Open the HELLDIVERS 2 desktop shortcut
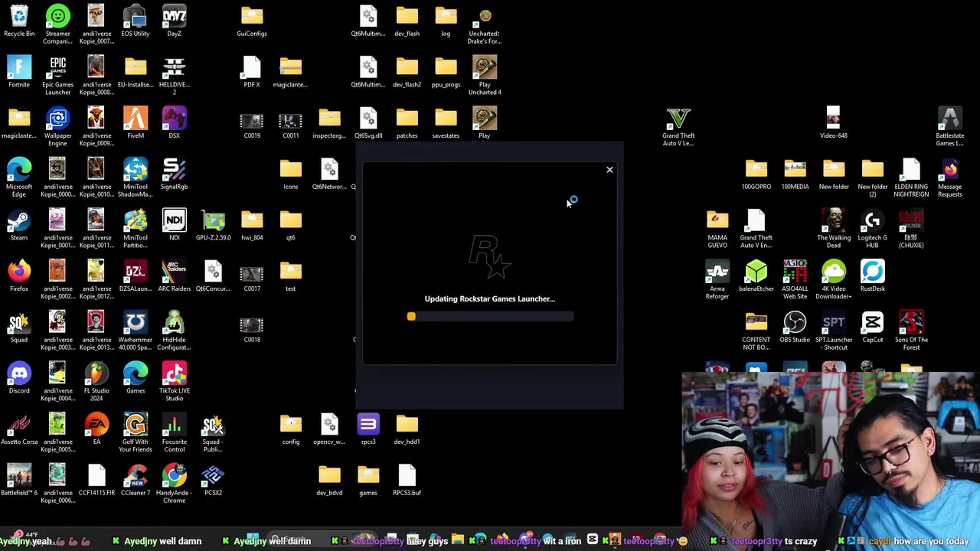The height and width of the screenshot is (551, 980). click(x=174, y=75)
